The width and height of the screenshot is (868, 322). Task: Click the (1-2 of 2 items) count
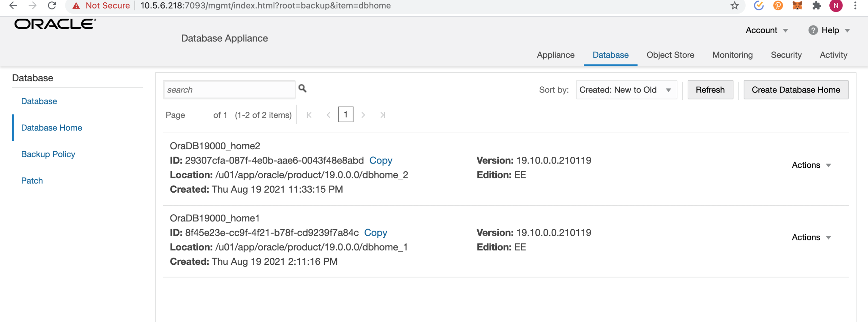(x=263, y=115)
